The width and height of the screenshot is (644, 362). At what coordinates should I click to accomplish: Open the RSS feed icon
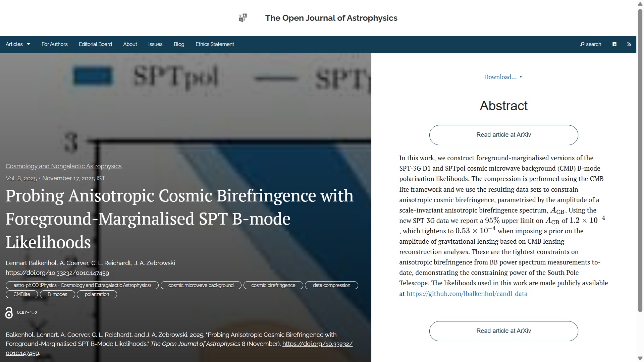(629, 44)
